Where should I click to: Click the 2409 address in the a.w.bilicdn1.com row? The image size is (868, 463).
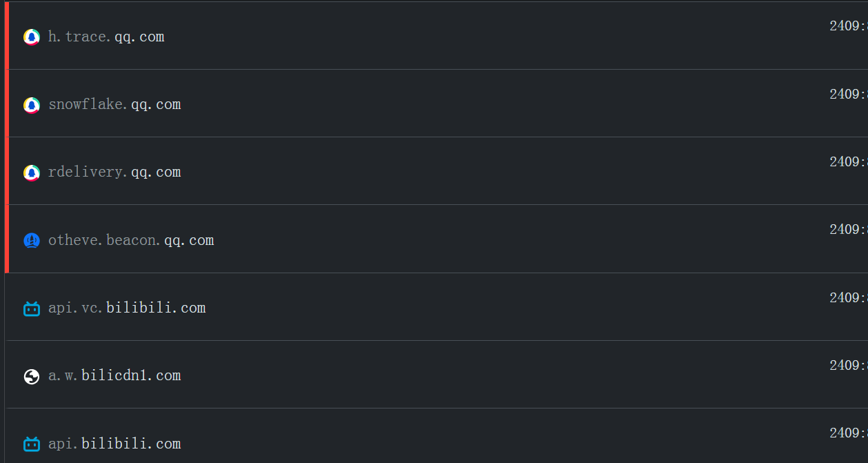(x=847, y=365)
